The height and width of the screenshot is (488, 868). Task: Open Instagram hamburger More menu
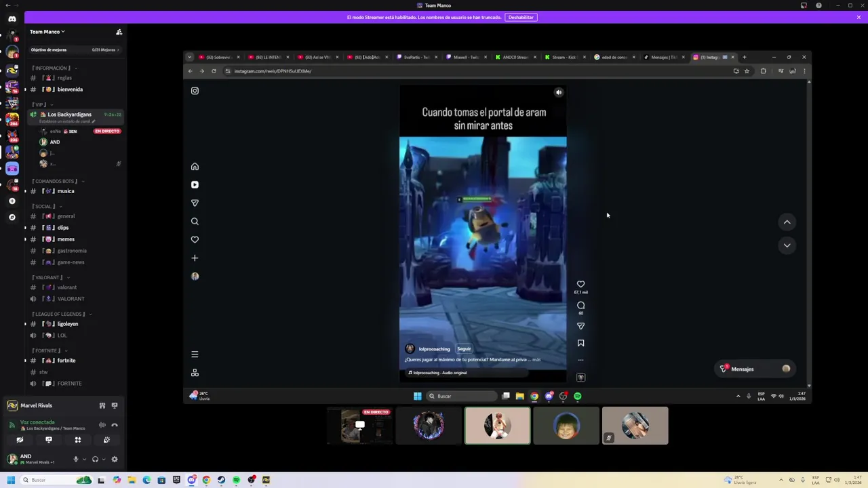pyautogui.click(x=195, y=354)
